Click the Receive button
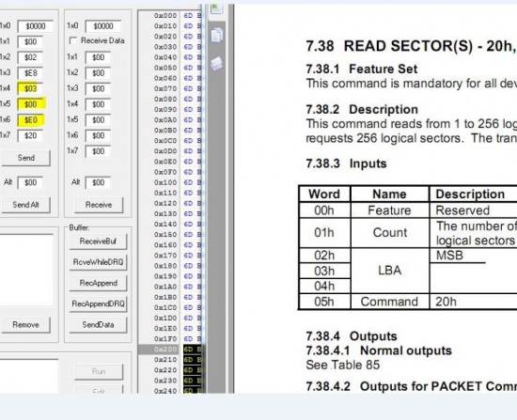The image size is (517, 420). [x=99, y=205]
